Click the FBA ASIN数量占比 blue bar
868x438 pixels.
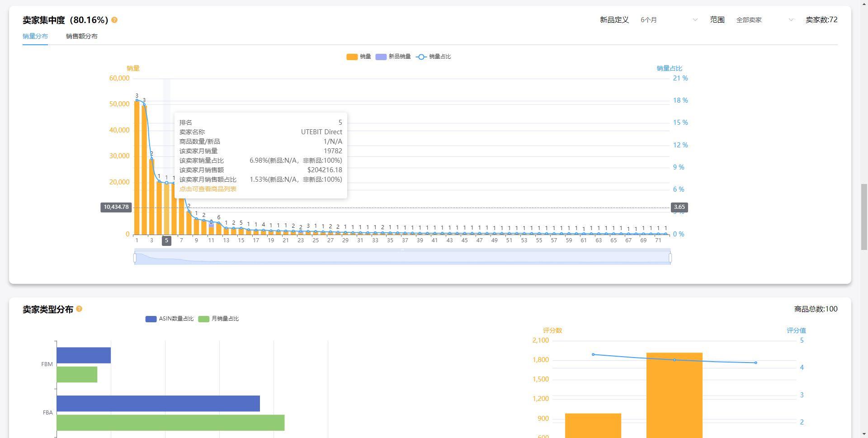[158, 404]
